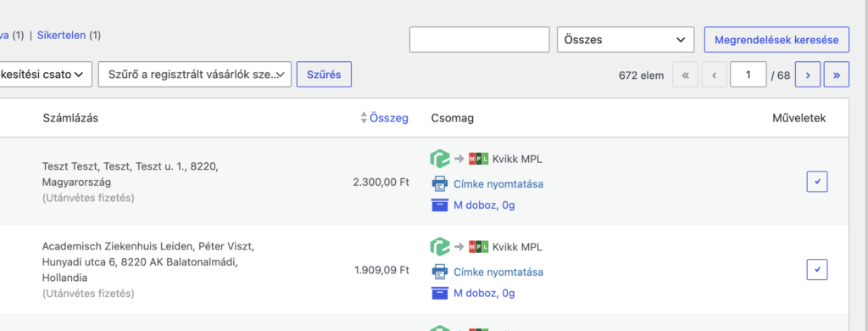This screenshot has width=868, height=331.
Task: Open the Sikertelen status filter link
Action: pos(61,36)
